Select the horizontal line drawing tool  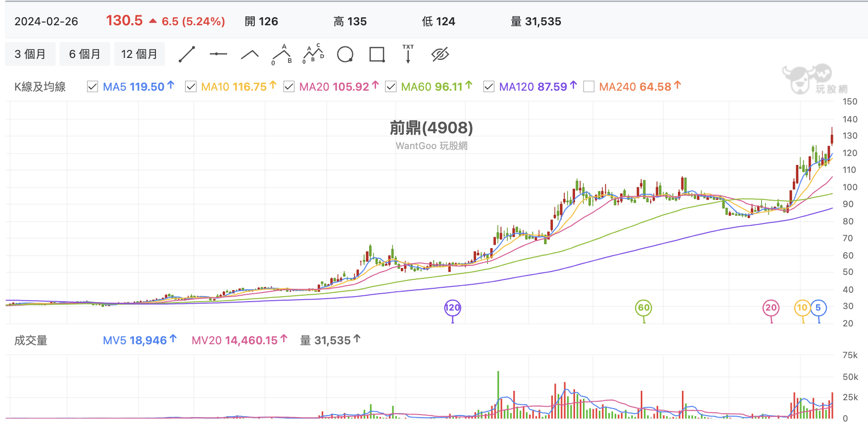pyautogui.click(x=218, y=54)
